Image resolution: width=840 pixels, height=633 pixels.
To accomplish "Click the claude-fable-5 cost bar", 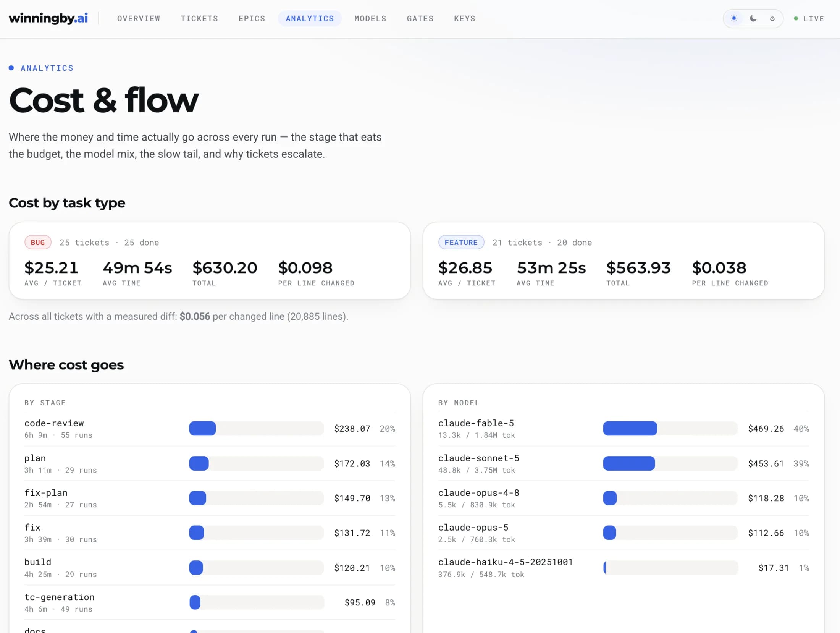I will tap(670, 428).
